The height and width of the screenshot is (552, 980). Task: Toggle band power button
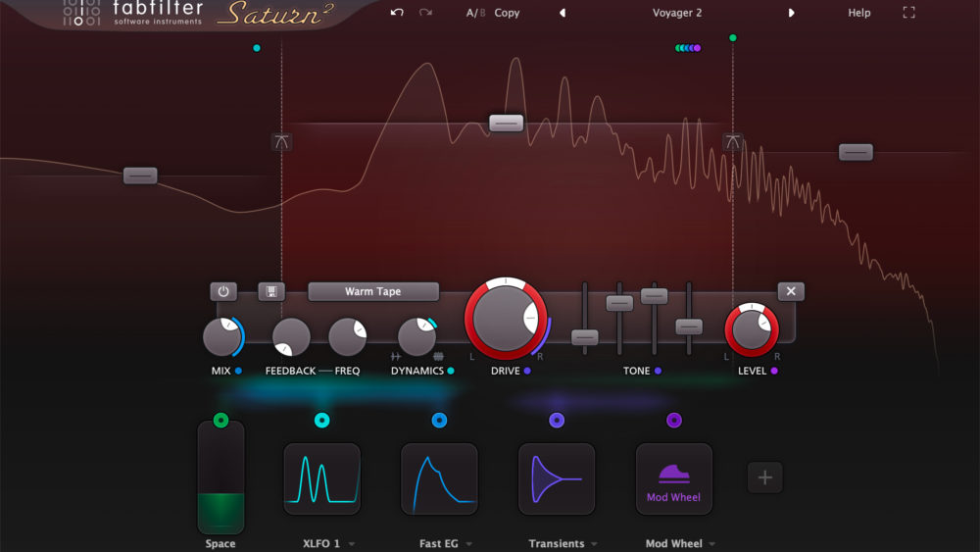pos(223,291)
